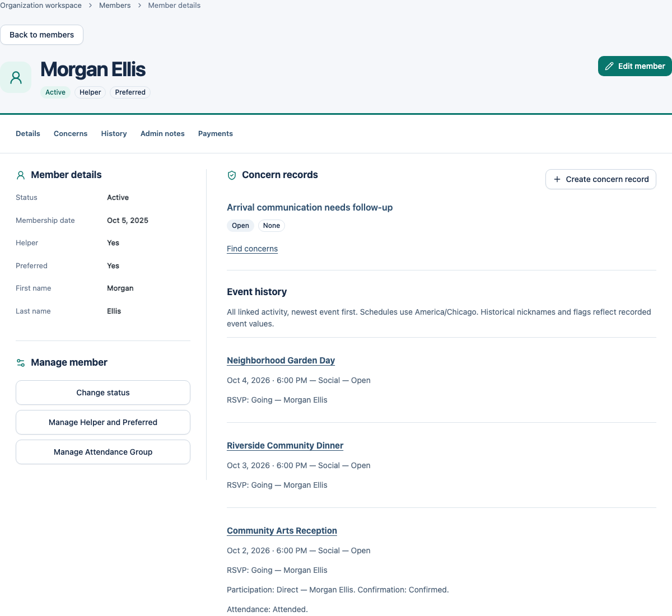Click the Open concern status badge
Viewport: 672px width, 616px height.
point(240,226)
